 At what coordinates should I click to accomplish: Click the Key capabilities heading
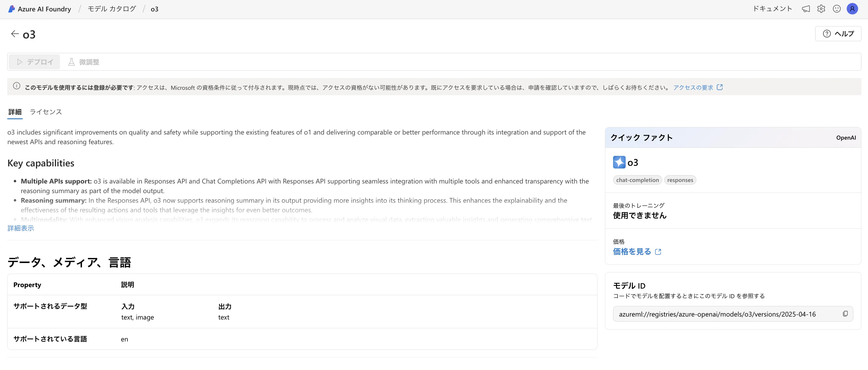[41, 163]
